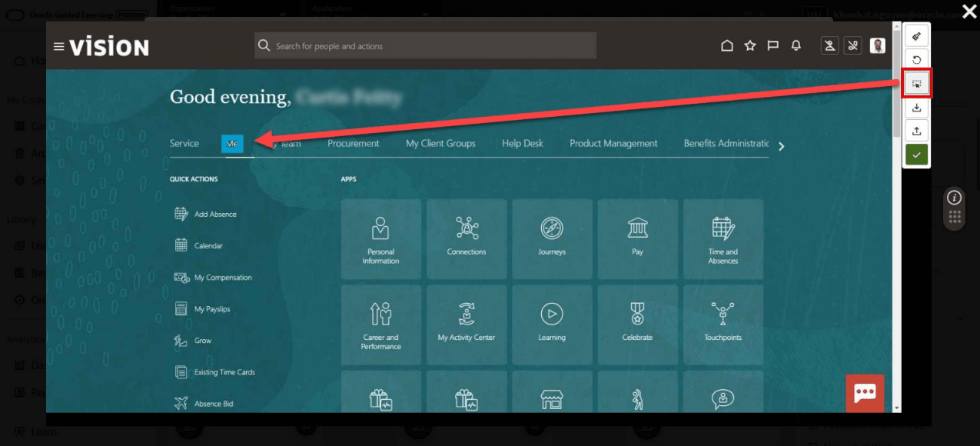Viewport: 980px width, 446px height.
Task: Open the Connections app tile
Action: tap(467, 239)
